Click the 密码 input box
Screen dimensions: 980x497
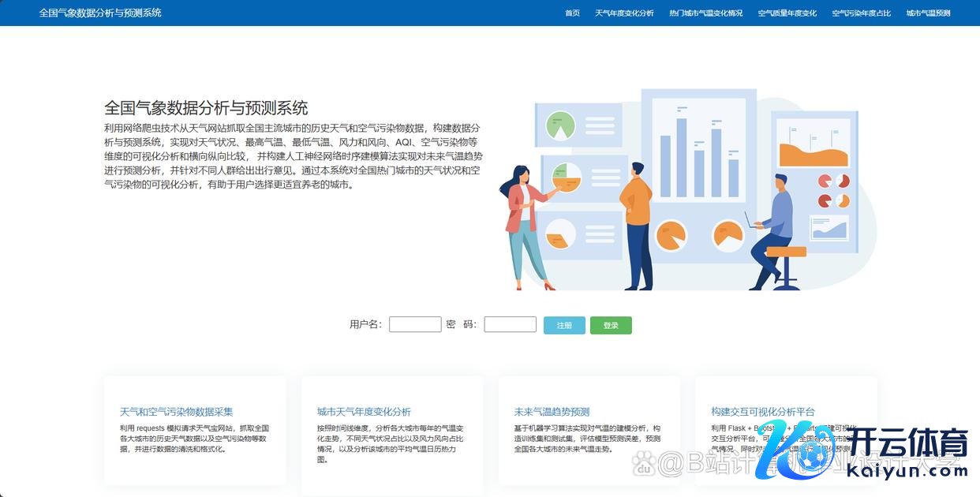tap(510, 324)
